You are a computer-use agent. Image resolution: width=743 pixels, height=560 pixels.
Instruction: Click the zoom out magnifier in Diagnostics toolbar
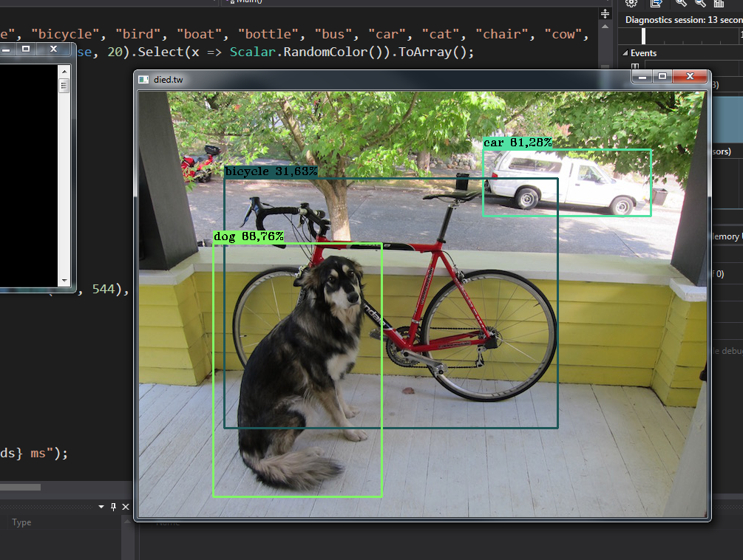700,3
